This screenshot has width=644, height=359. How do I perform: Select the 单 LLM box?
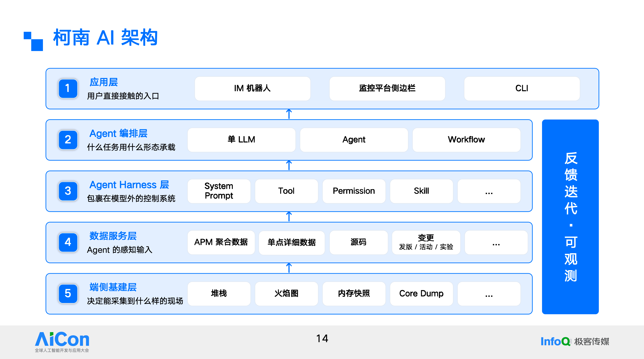(x=241, y=140)
